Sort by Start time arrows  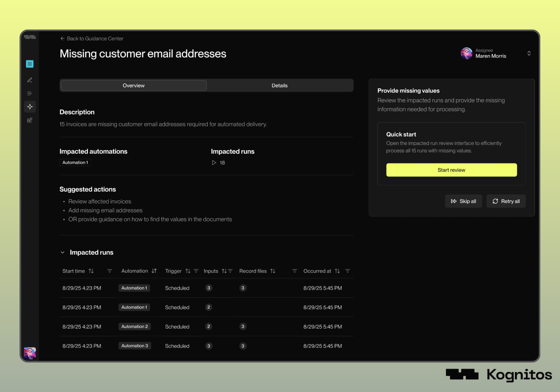91,271
